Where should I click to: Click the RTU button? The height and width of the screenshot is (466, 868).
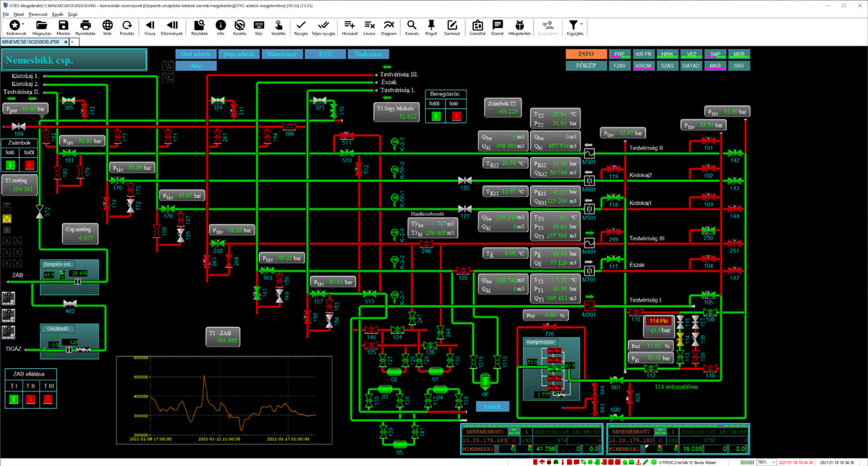(x=325, y=54)
